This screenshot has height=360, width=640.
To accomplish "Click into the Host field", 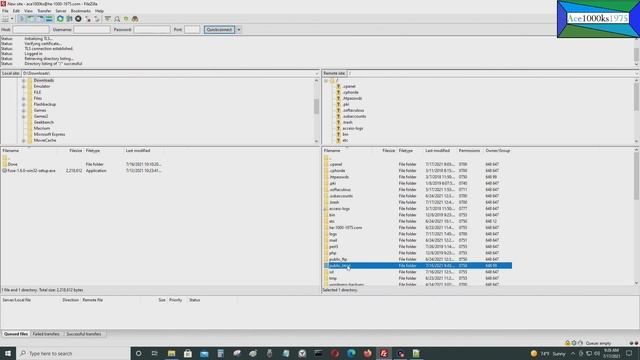I will [31, 29].
